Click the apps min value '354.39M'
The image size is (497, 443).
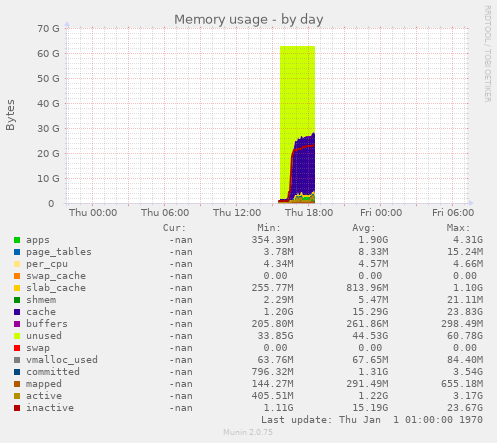click(272, 240)
